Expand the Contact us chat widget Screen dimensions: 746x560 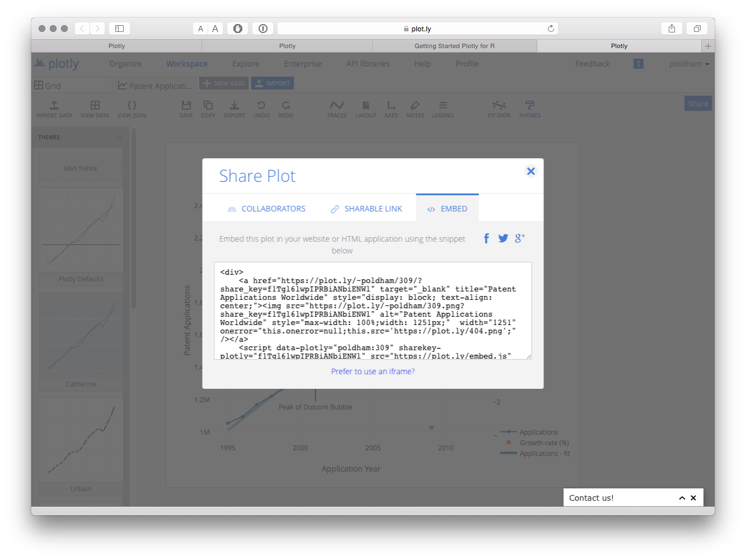pos(682,498)
